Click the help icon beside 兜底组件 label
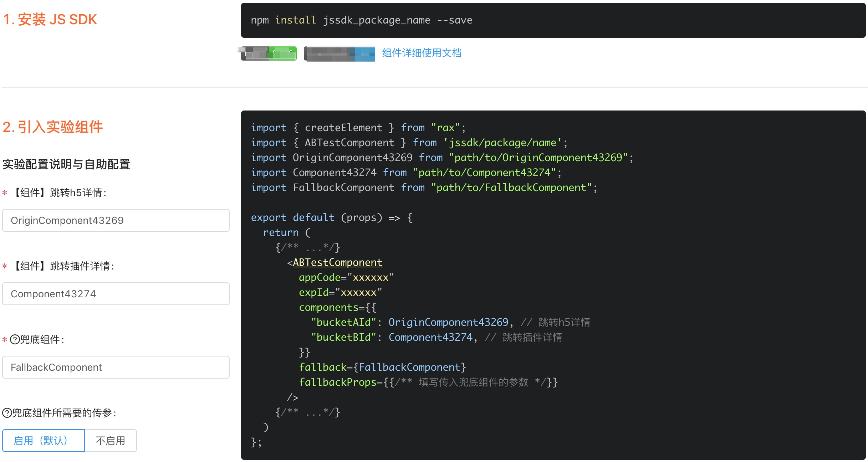The width and height of the screenshot is (868, 462). pyautogui.click(x=15, y=339)
